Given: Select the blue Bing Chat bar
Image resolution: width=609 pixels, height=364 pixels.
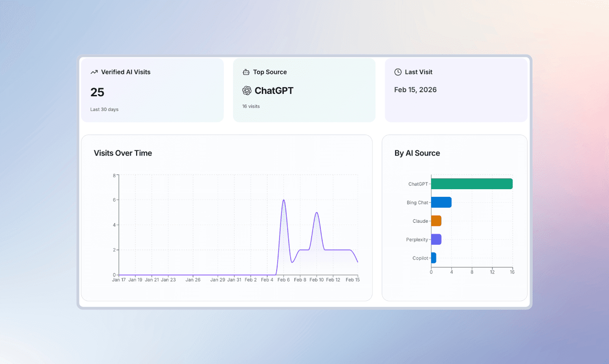Looking at the screenshot, I should point(440,202).
